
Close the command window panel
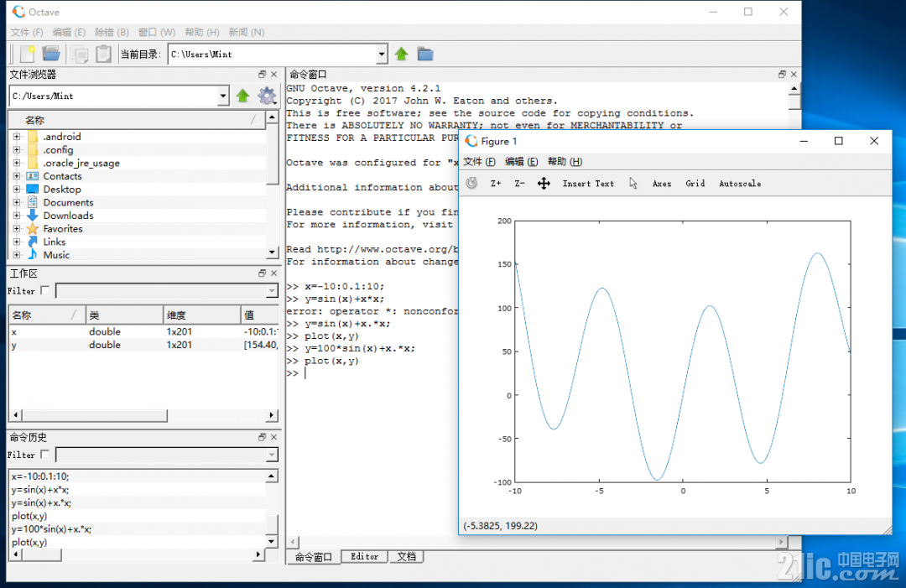point(794,75)
